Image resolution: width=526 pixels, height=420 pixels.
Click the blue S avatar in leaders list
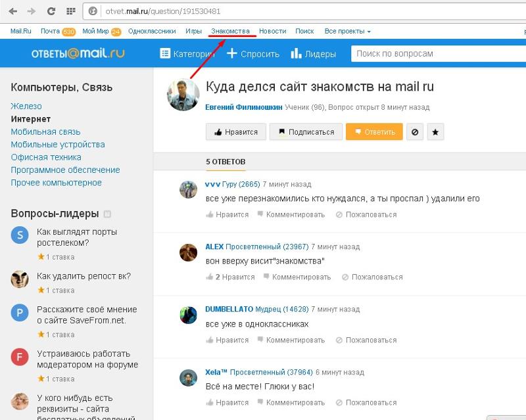(x=20, y=235)
